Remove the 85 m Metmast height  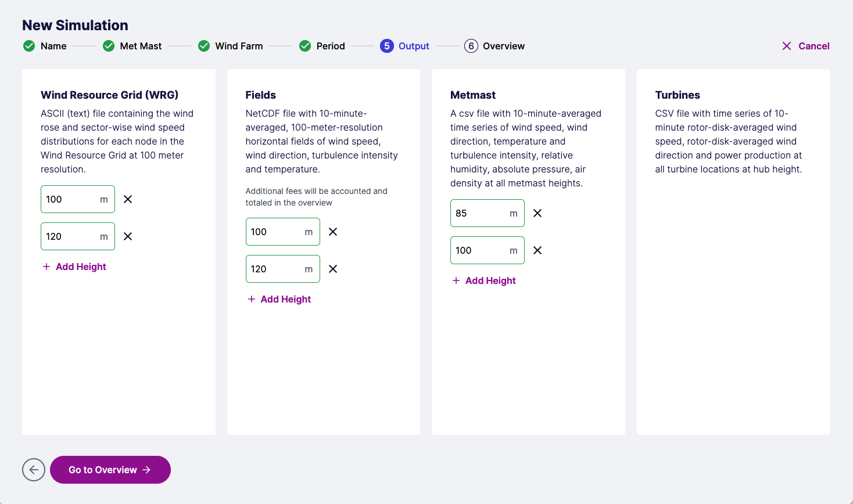coord(537,213)
